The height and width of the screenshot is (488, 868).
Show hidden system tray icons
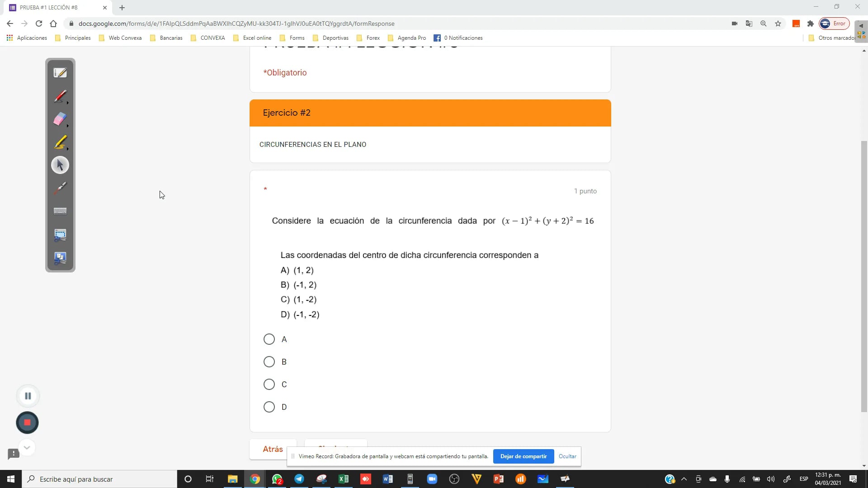pos(684,479)
